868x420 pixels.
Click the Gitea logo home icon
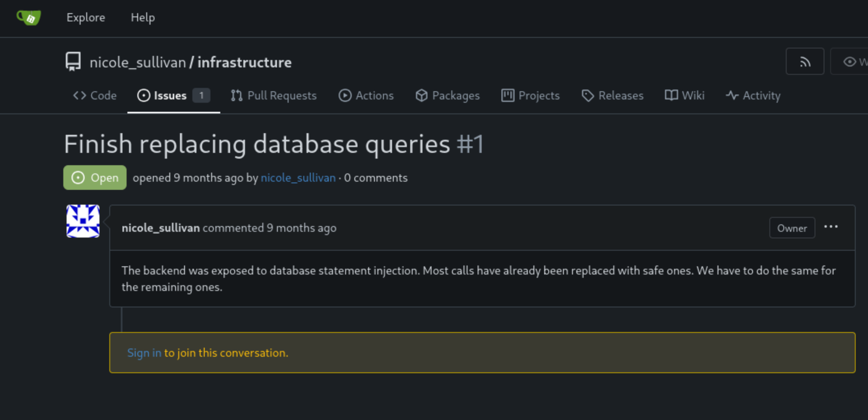[x=29, y=18]
